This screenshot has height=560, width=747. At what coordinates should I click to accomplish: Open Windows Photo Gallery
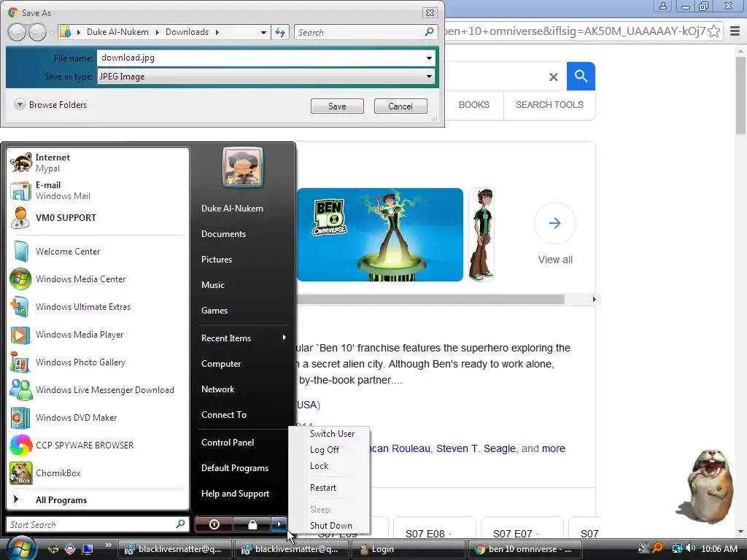(98, 362)
